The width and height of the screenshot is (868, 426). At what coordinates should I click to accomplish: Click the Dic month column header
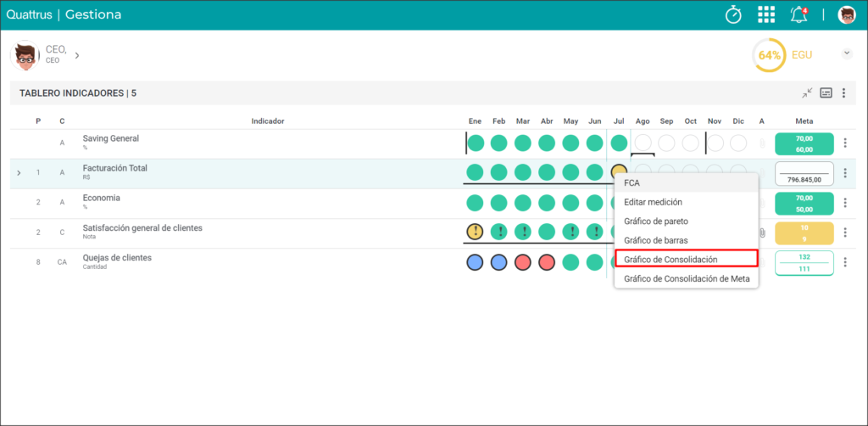[738, 121]
